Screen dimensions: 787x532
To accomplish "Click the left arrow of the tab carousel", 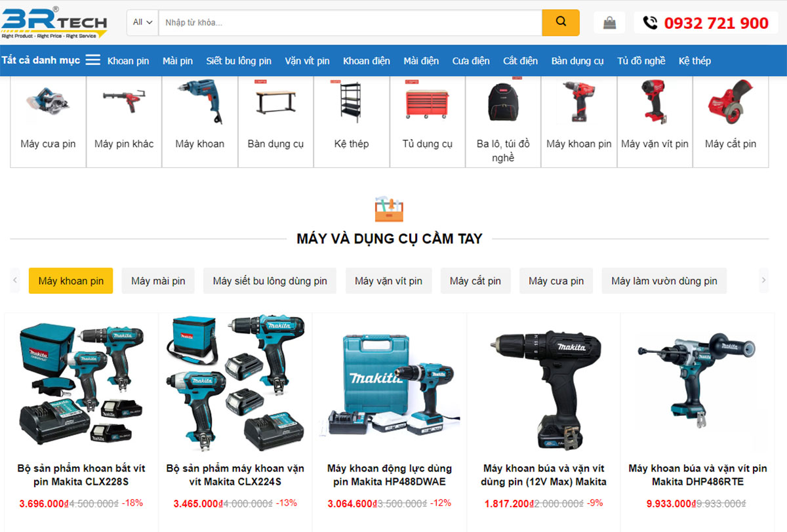I will pyautogui.click(x=15, y=281).
